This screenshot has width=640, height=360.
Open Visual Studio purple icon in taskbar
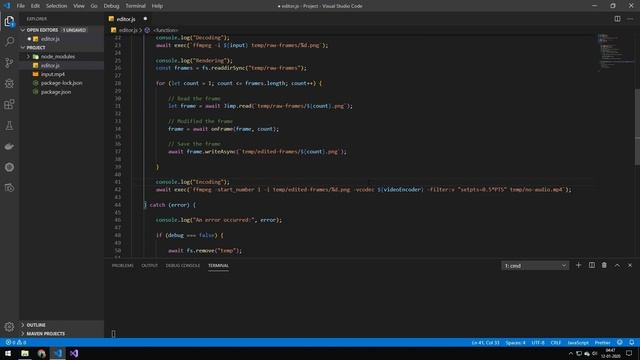(x=74, y=353)
